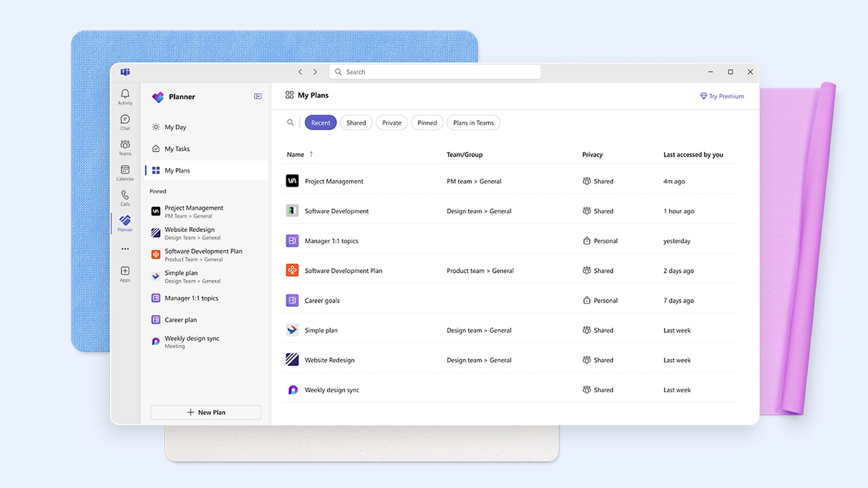Open the Apps plus icon
This screenshot has width=868, height=488.
click(125, 271)
